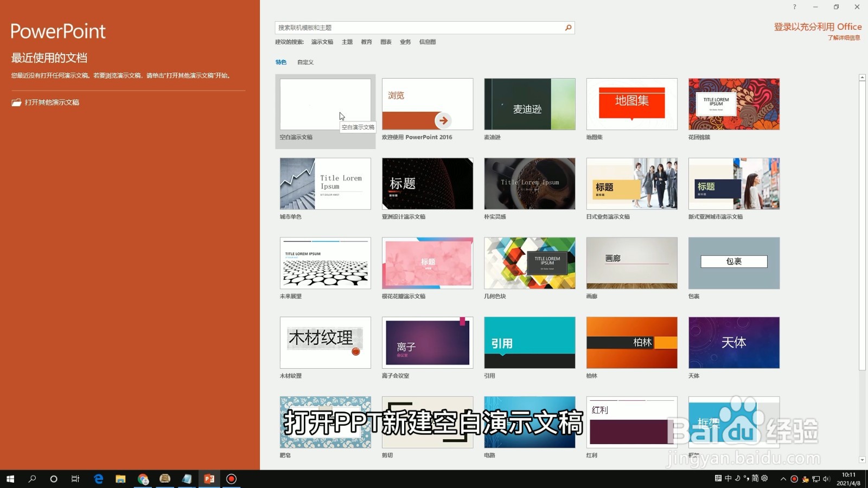Click the network icon in the system tray

(x=815, y=479)
